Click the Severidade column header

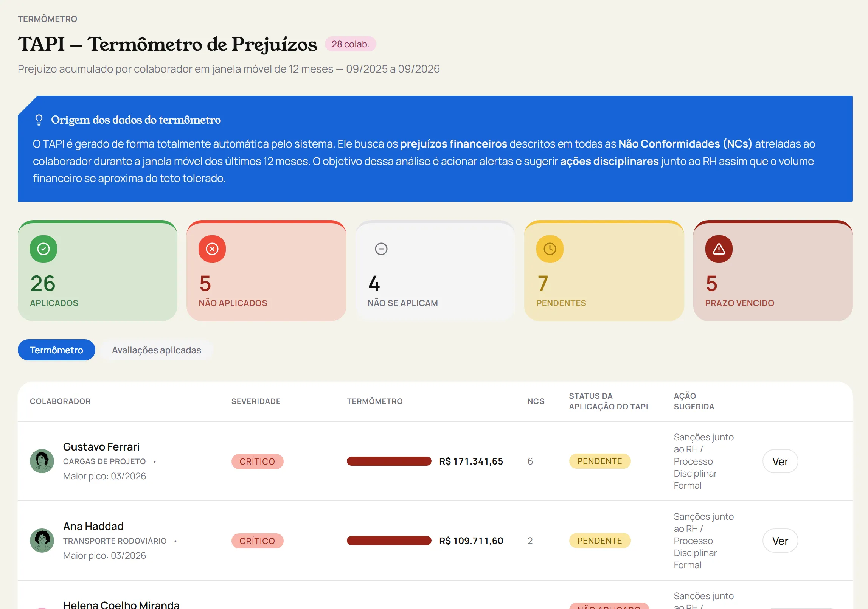pyautogui.click(x=256, y=401)
